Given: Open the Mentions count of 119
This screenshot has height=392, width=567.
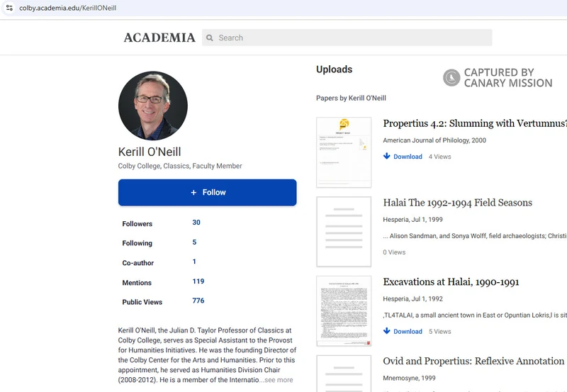Looking at the screenshot, I should tap(198, 281).
